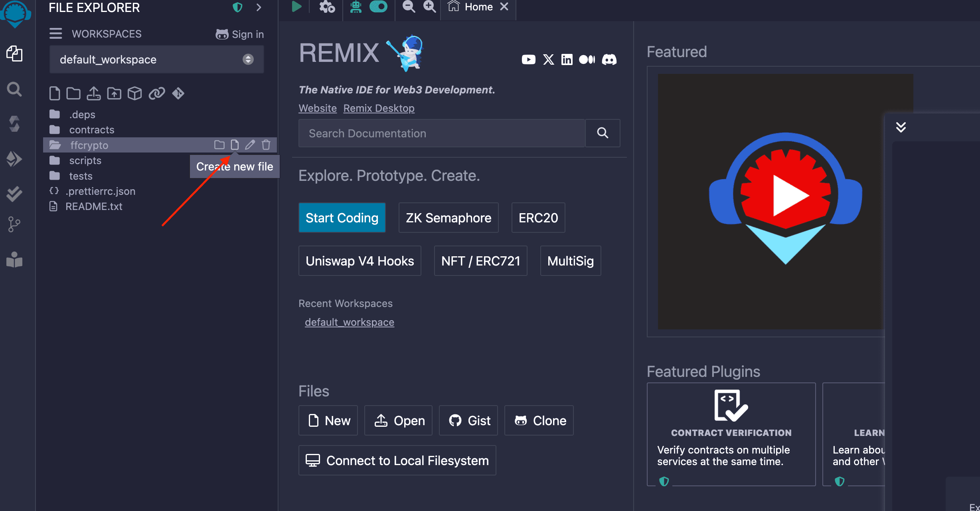Click the compile settings gears icon

pyautogui.click(x=327, y=7)
